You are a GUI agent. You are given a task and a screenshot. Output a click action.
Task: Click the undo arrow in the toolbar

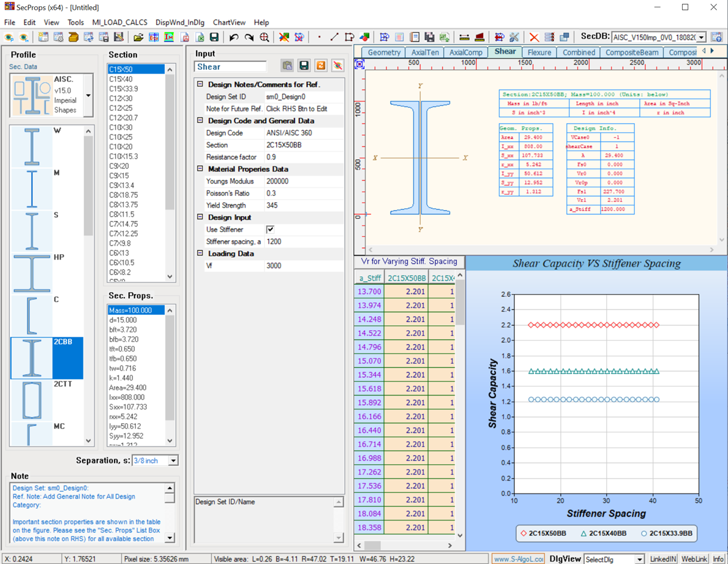tap(234, 37)
